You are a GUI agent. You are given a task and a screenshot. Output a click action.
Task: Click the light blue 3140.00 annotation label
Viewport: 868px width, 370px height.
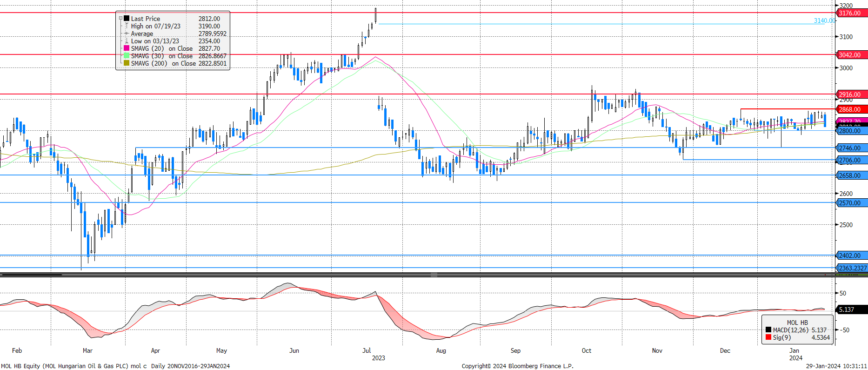coord(824,20)
